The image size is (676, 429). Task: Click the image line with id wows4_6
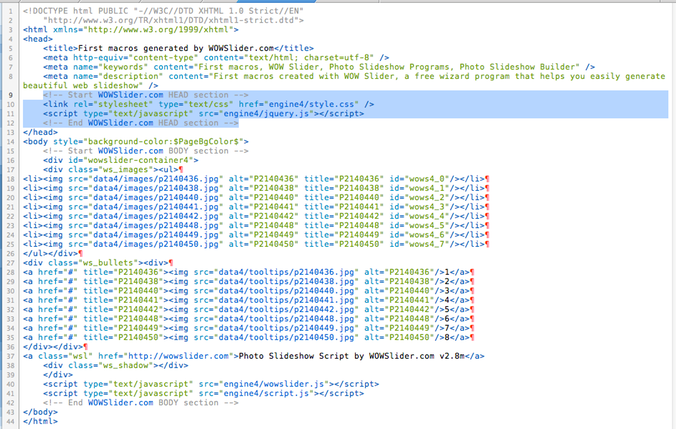click(256, 235)
